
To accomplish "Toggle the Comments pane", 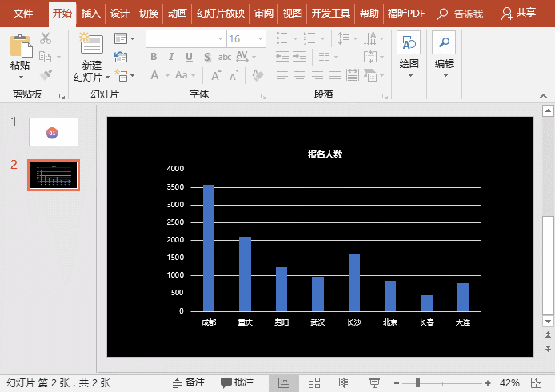I will pos(238,383).
